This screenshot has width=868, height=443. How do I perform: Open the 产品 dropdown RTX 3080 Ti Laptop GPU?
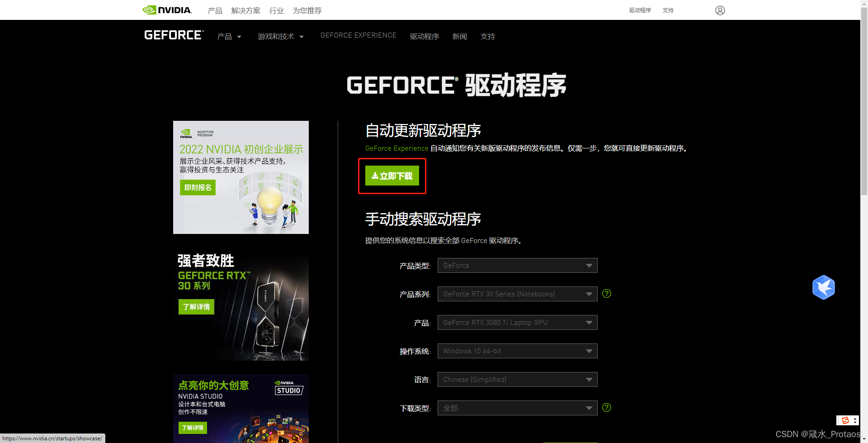517,323
